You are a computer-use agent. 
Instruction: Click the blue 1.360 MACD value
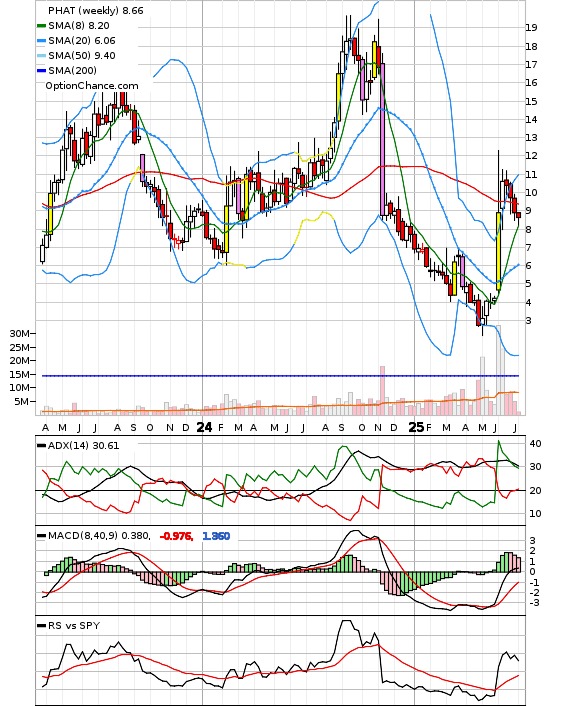(x=216, y=536)
